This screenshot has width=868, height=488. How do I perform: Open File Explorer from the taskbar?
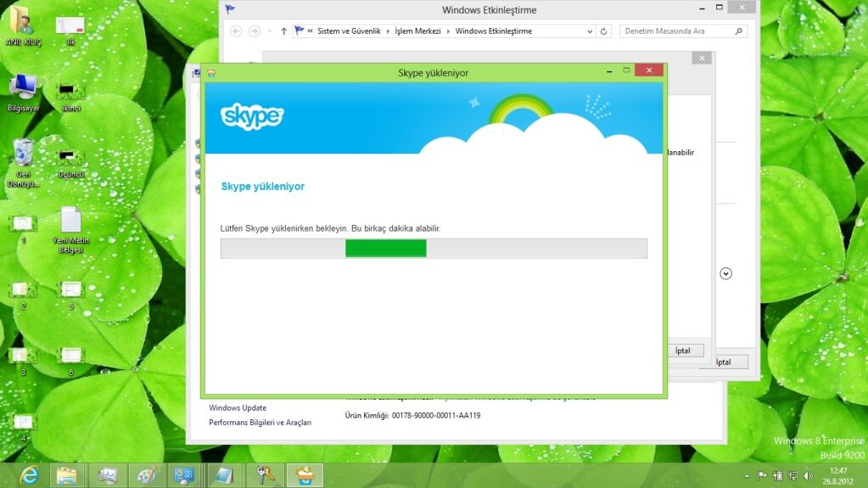[x=67, y=475]
